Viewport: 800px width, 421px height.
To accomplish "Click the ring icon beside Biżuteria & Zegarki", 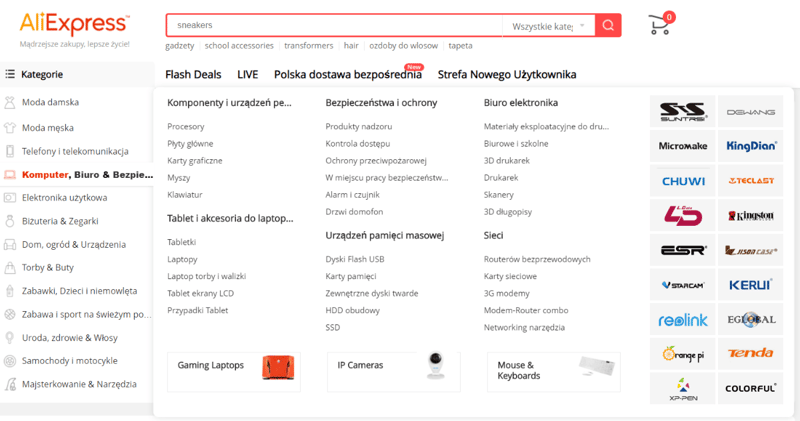I will click(x=10, y=221).
